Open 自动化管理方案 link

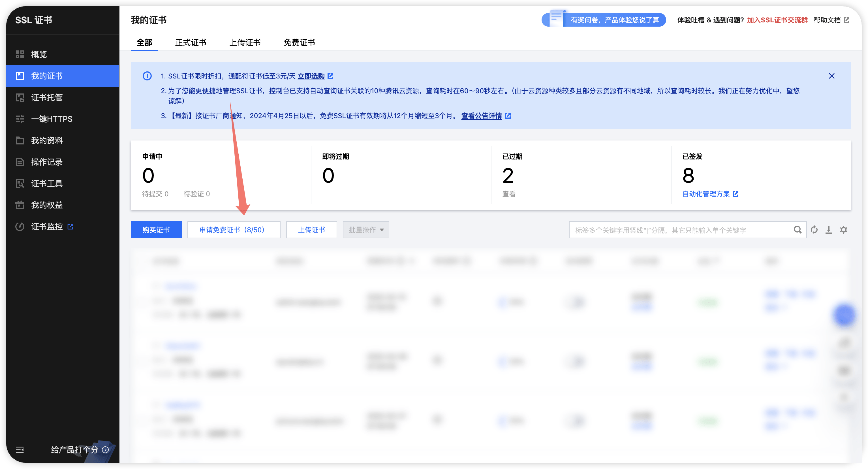(706, 194)
